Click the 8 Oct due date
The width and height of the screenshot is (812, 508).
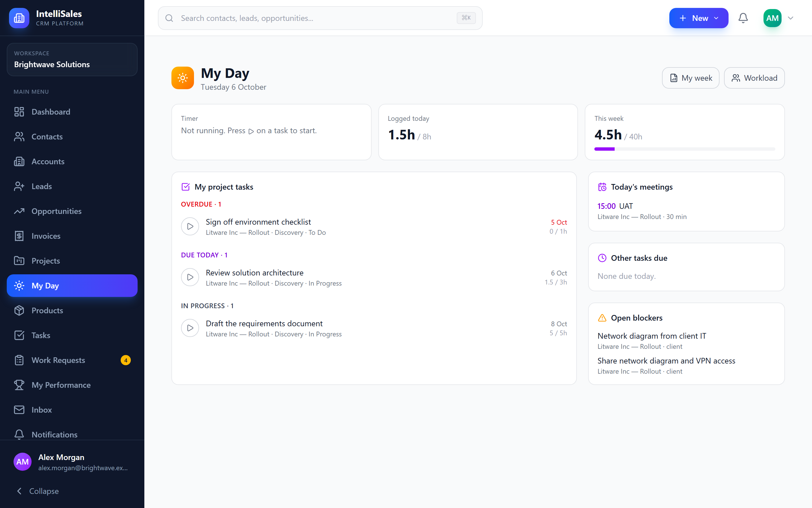(x=559, y=324)
